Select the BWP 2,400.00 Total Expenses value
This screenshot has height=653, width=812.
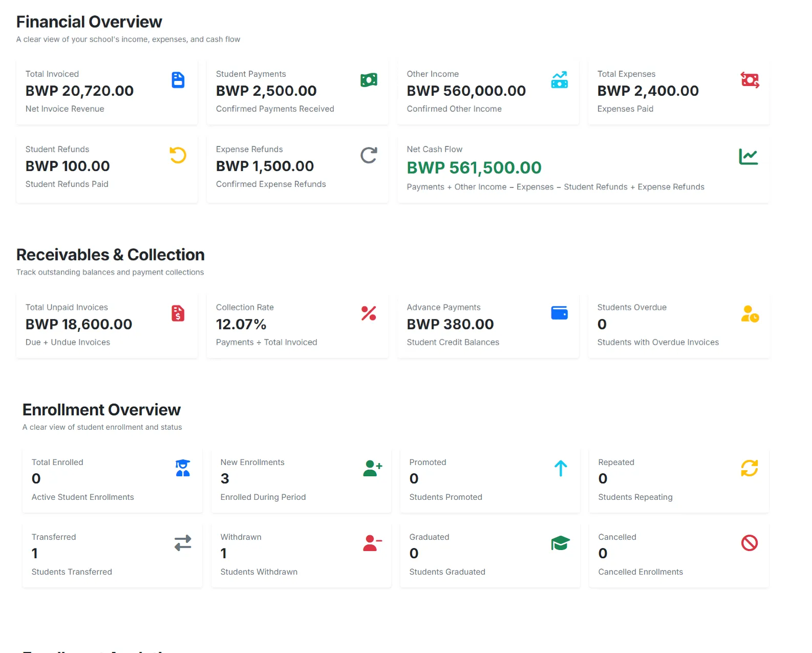648,91
